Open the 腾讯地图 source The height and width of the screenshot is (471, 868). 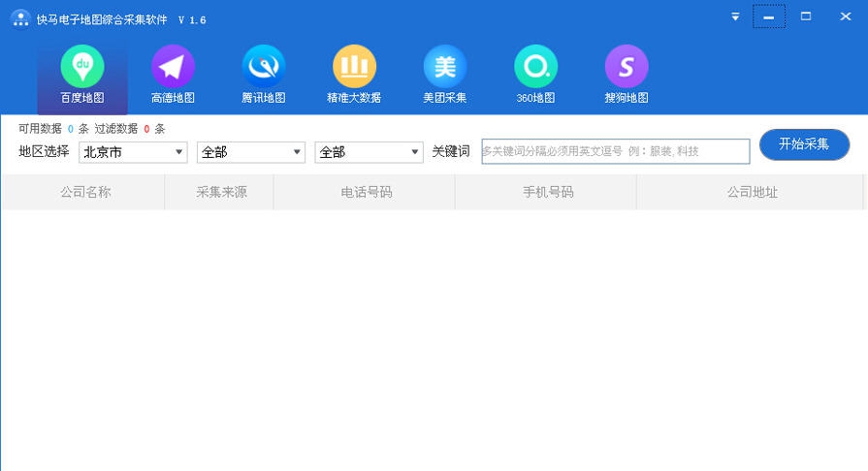264,76
